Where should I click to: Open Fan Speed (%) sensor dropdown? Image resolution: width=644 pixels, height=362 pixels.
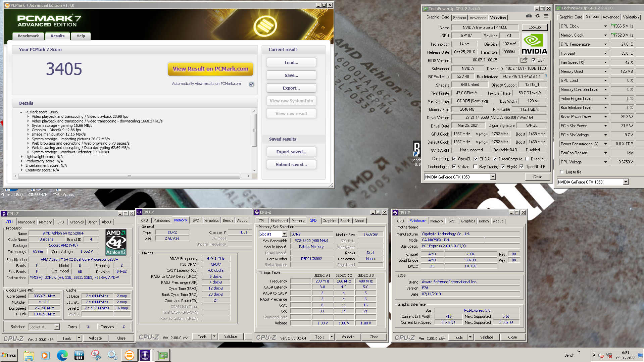click(605, 62)
